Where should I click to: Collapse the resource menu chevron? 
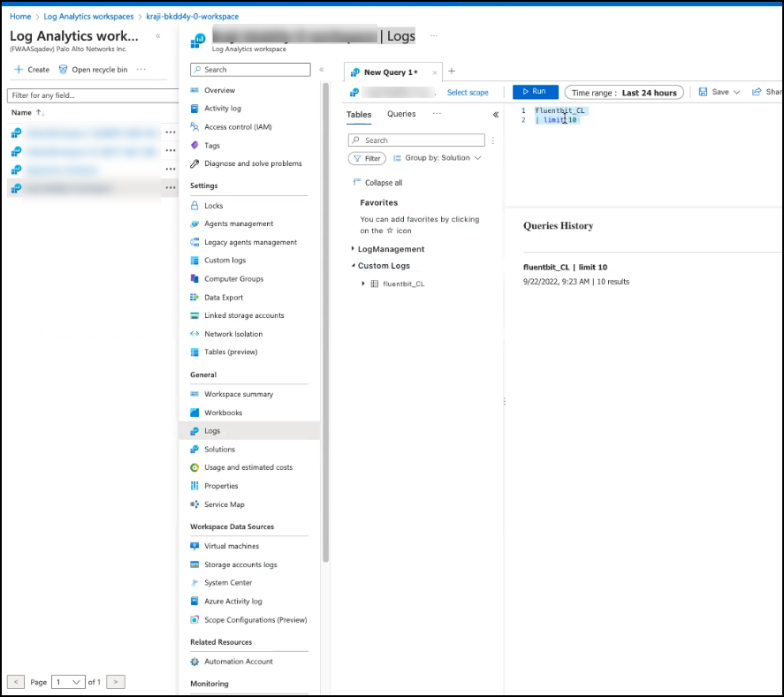(322, 70)
